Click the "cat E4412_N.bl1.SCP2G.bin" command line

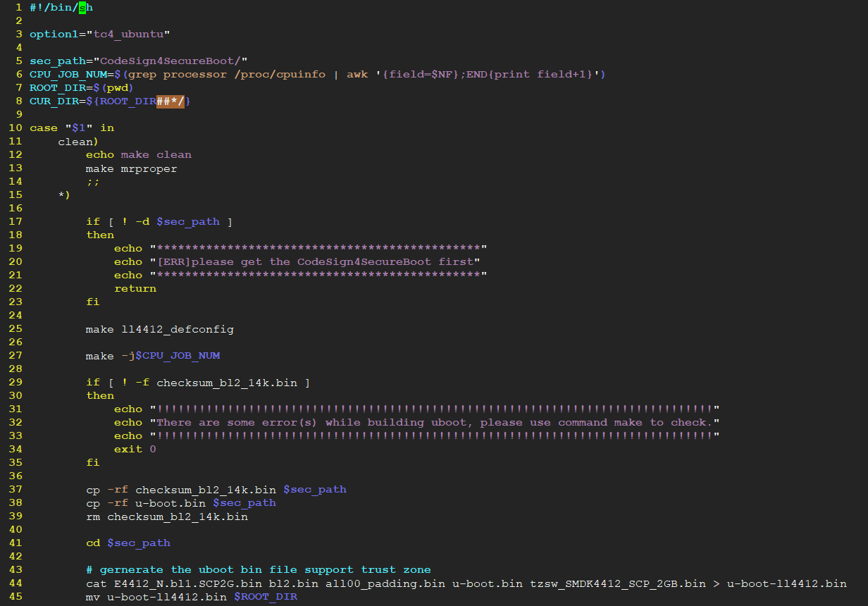click(x=466, y=583)
